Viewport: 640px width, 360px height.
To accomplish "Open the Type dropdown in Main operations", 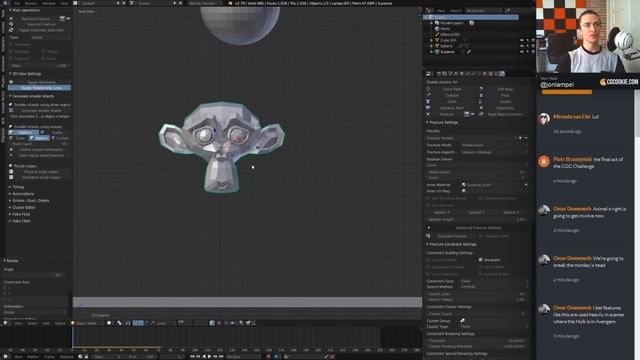I will point(50,38).
